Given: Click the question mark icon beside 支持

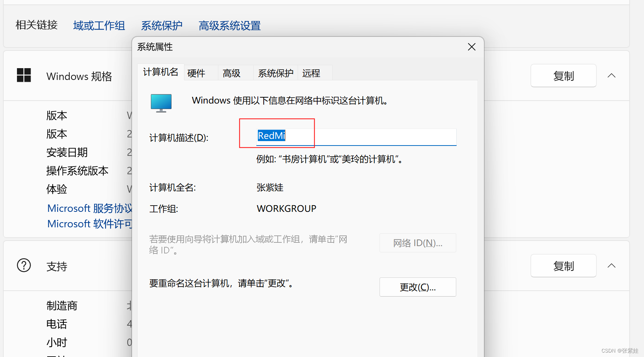Looking at the screenshot, I should pyautogui.click(x=24, y=265).
